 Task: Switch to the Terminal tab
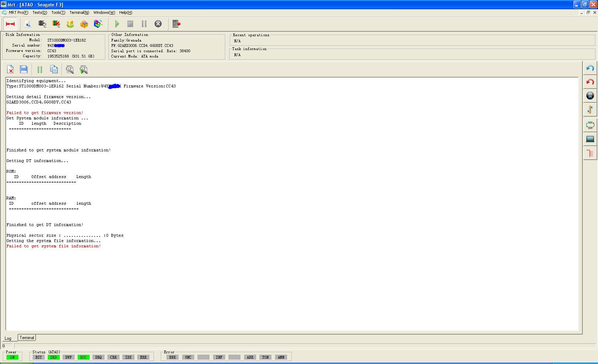point(27,338)
